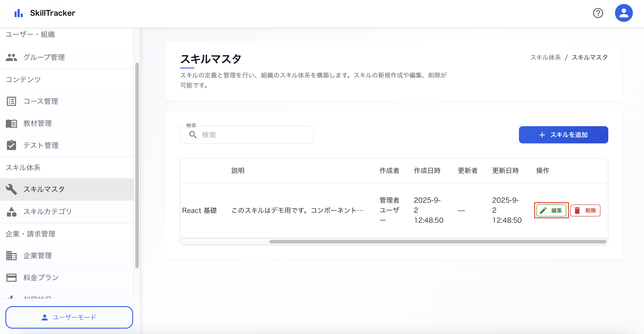Open スキルカテゴリ via its shapes icon

tap(11, 211)
